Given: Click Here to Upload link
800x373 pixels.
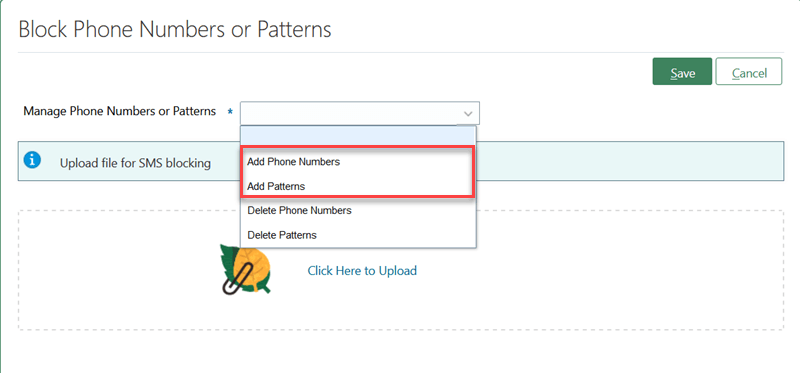Looking at the screenshot, I should tap(362, 270).
